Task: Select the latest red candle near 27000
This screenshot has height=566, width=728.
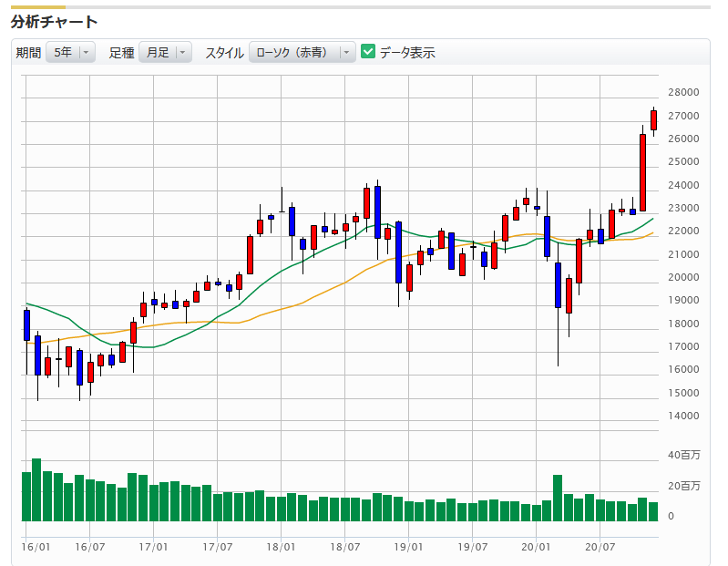Action: point(653,119)
